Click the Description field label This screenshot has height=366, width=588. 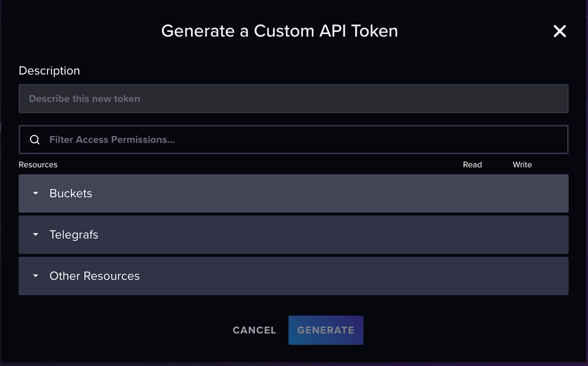49,71
